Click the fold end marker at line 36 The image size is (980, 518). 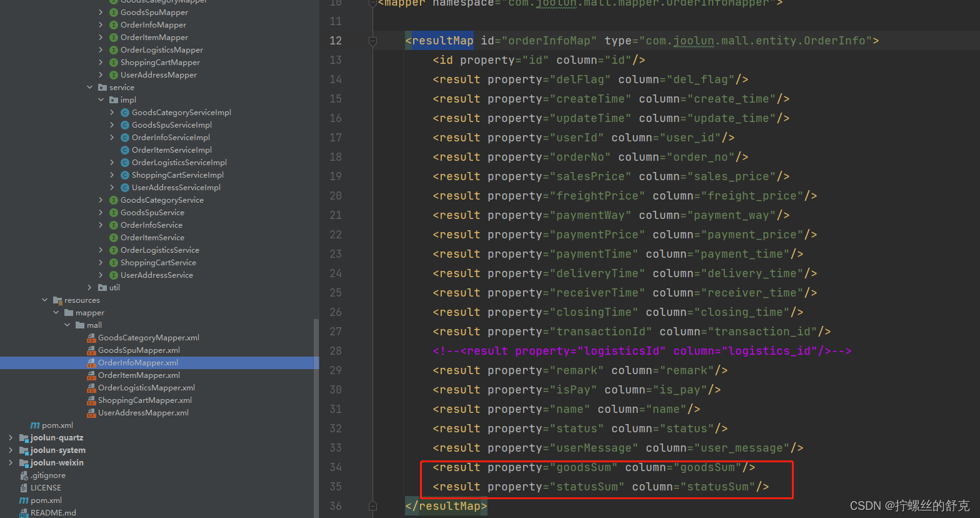click(372, 505)
